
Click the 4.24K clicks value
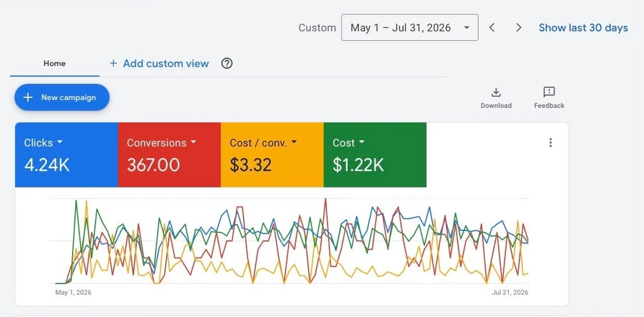(47, 165)
